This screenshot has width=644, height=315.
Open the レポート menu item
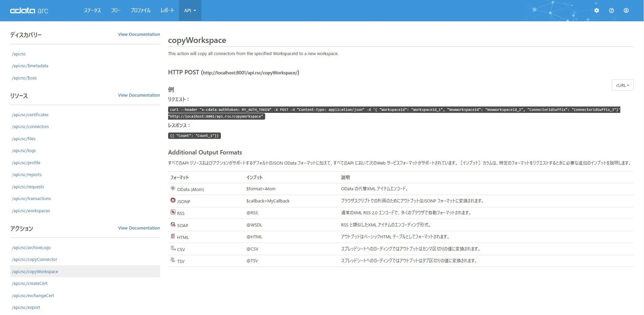[167, 10]
